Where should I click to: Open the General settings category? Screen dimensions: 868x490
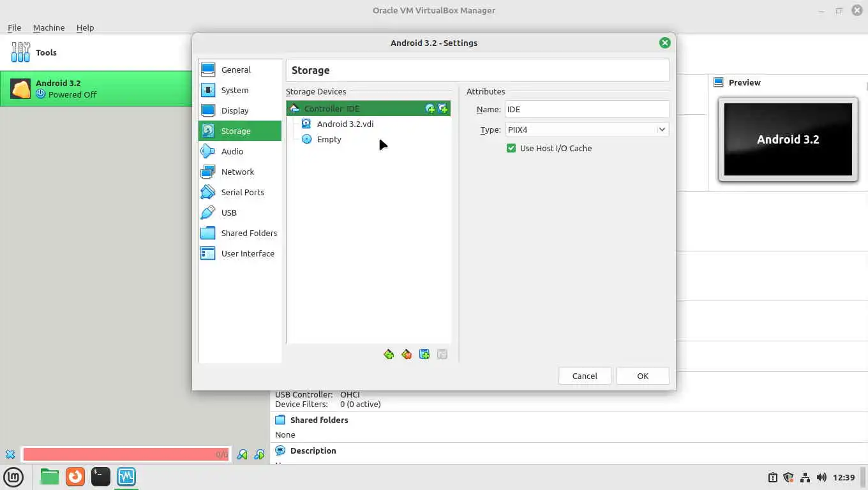tap(239, 70)
